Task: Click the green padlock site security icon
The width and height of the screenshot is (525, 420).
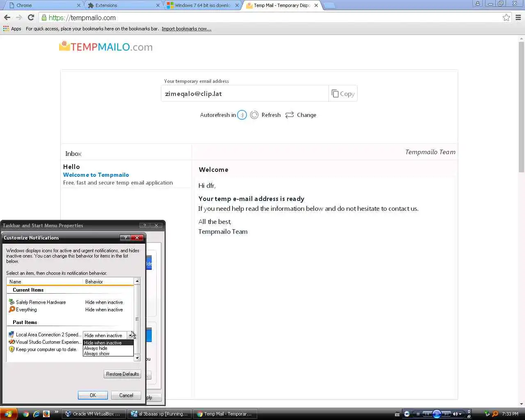Action: pyautogui.click(x=44, y=18)
